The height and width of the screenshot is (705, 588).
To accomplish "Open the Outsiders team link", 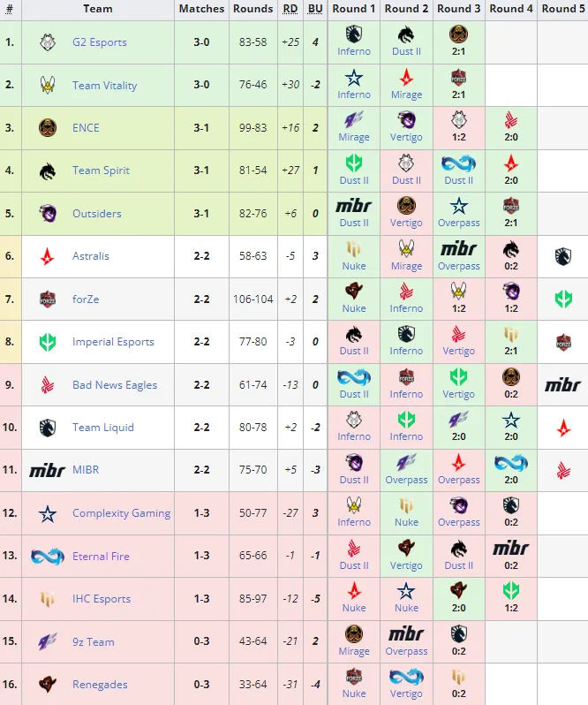I will (97, 213).
